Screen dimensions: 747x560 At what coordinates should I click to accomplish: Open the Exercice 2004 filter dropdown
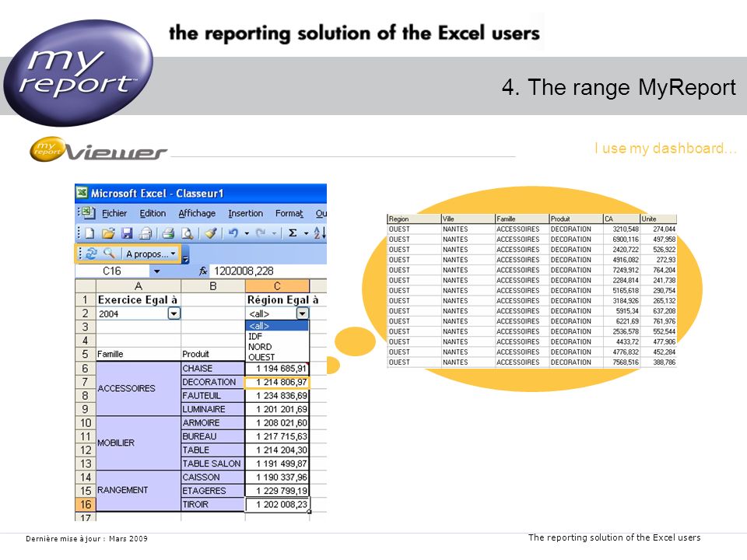point(174,313)
